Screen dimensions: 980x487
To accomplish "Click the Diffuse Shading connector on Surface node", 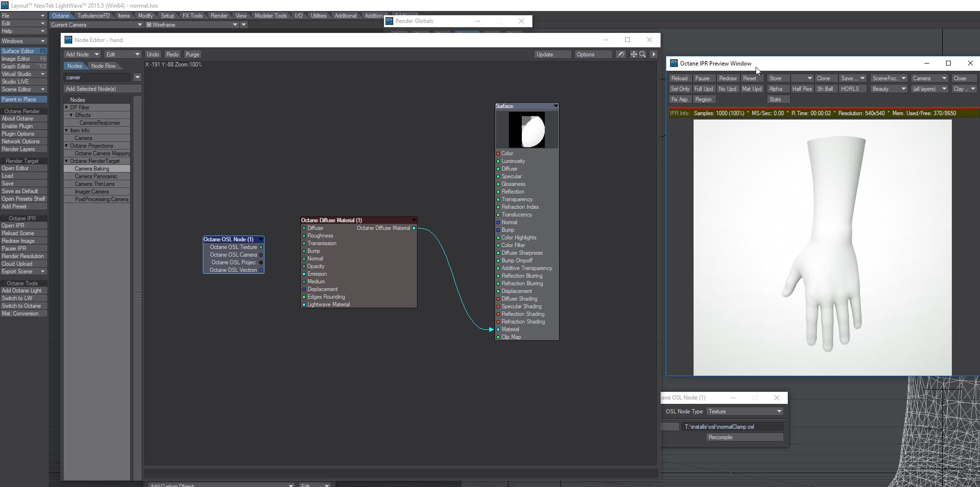I will [x=498, y=299].
